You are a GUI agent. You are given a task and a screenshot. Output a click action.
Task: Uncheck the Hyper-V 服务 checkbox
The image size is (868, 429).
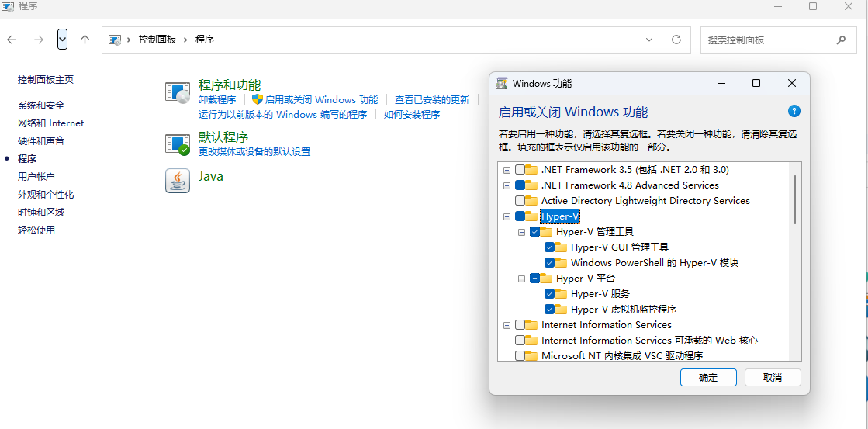pos(550,293)
